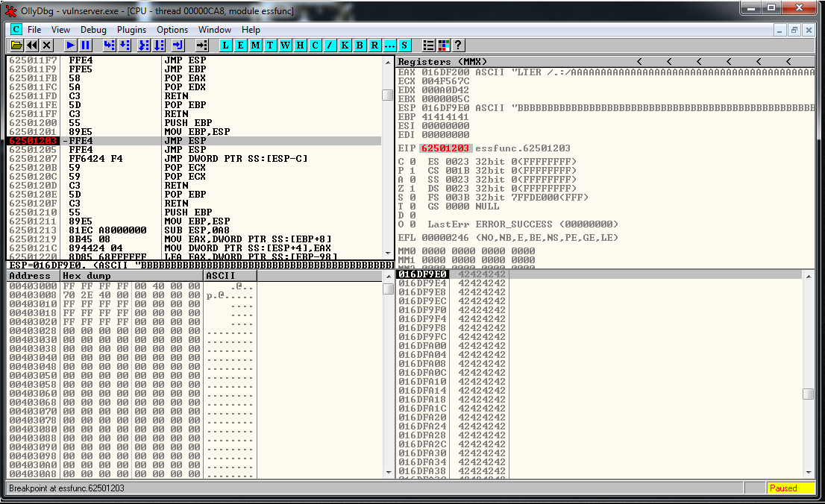Open the Debug menu
Viewport: 825px width, 504px height.
(93, 30)
